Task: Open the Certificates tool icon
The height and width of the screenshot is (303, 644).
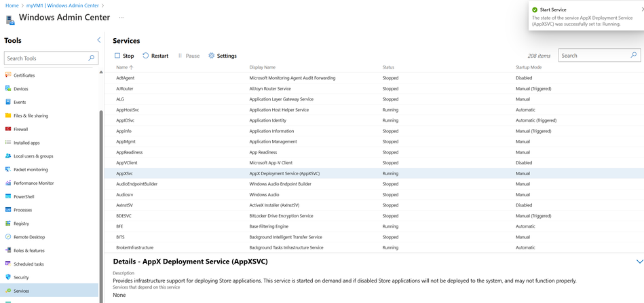Action: click(x=7, y=75)
